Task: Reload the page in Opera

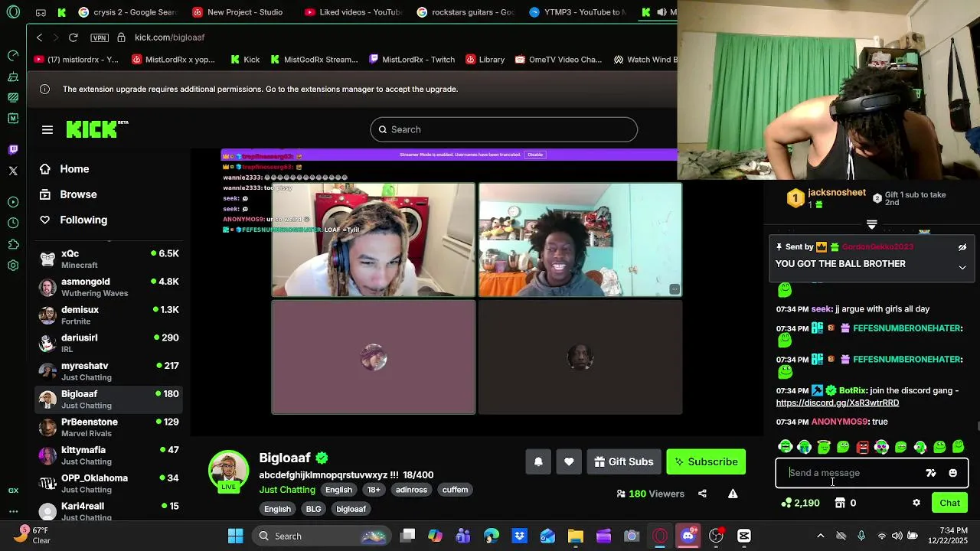Action: click(73, 37)
